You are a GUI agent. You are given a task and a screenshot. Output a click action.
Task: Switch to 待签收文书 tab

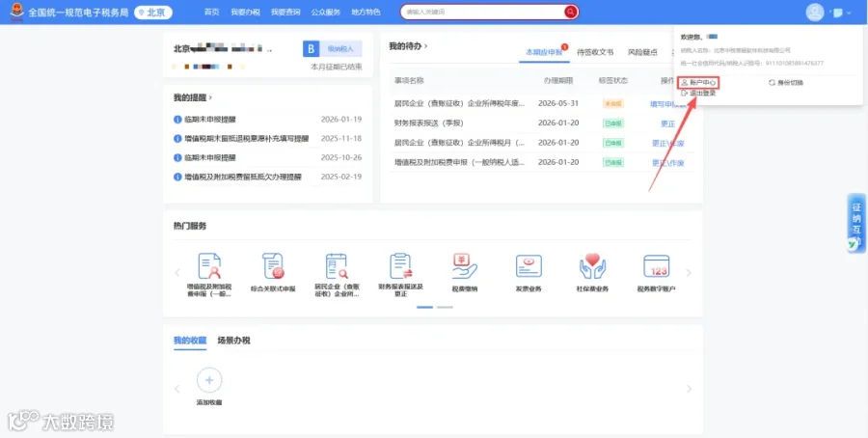click(x=595, y=52)
